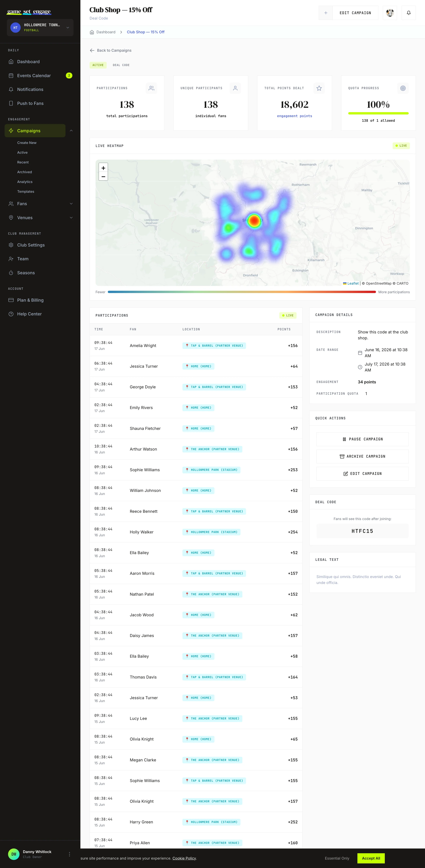Click the Pause Campaign button

click(362, 439)
